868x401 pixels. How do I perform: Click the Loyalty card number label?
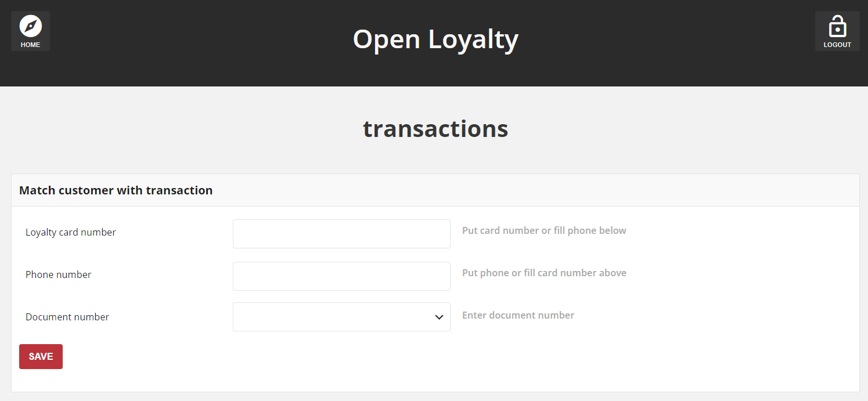71,232
